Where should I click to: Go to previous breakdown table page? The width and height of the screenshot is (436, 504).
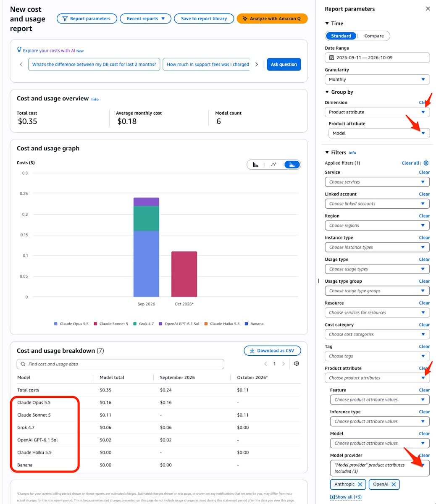coord(265,364)
